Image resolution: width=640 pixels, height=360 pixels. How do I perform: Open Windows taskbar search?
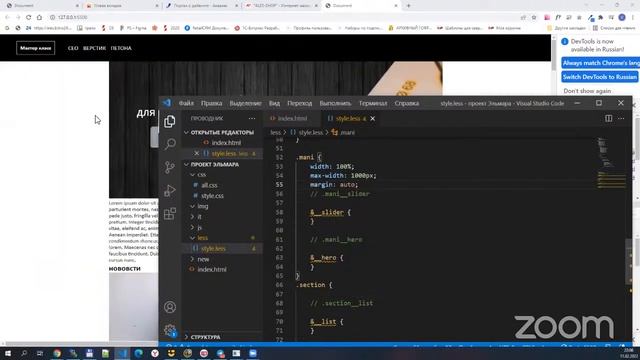[x=24, y=353]
